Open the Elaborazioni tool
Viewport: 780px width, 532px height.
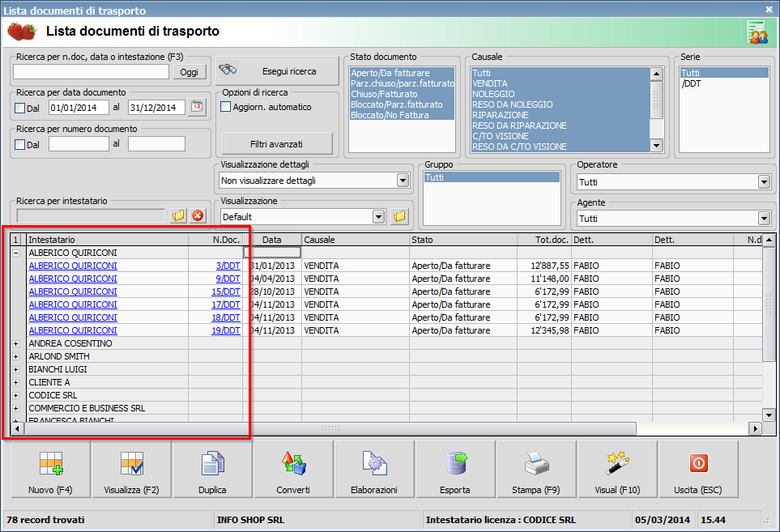click(x=374, y=469)
